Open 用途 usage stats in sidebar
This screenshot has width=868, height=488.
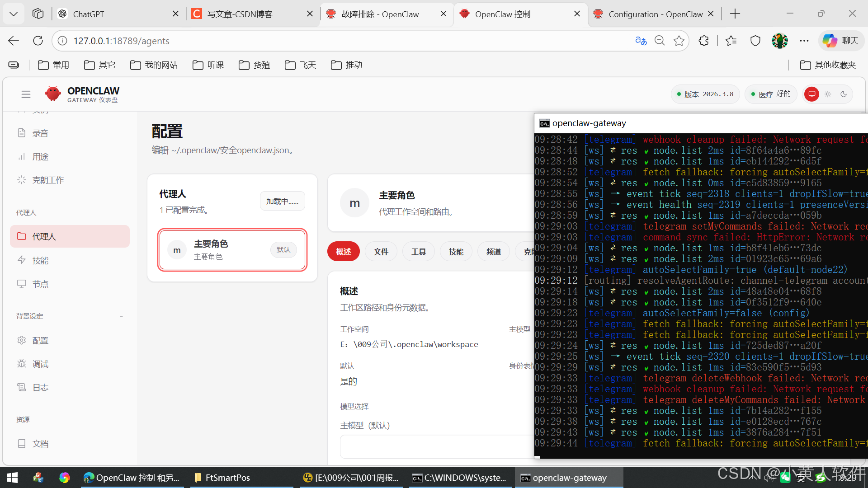40,156
